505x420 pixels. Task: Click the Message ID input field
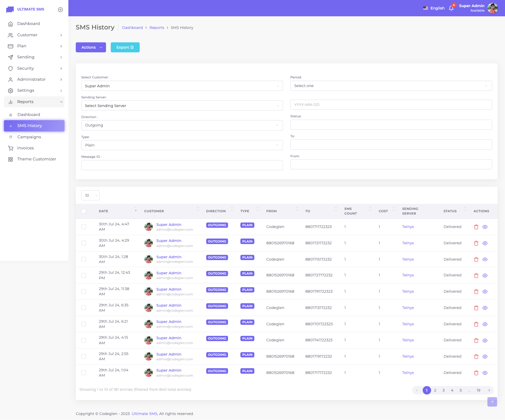pos(182,165)
